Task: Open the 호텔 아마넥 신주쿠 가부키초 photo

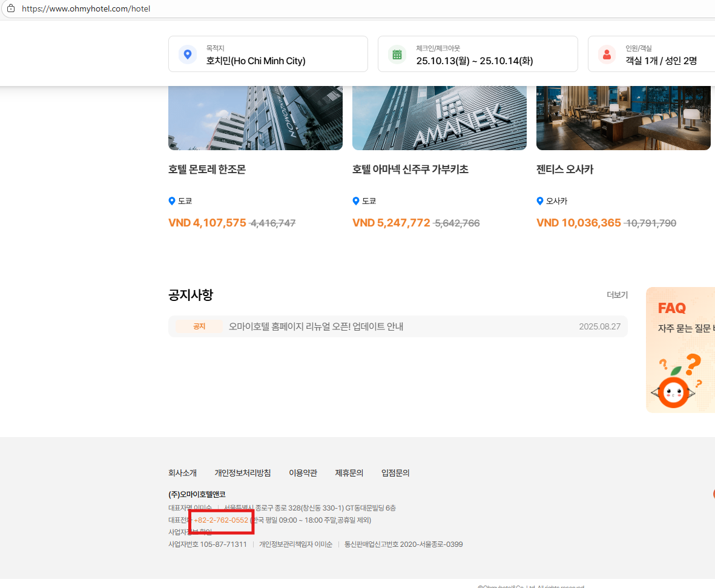Action: pos(439,118)
